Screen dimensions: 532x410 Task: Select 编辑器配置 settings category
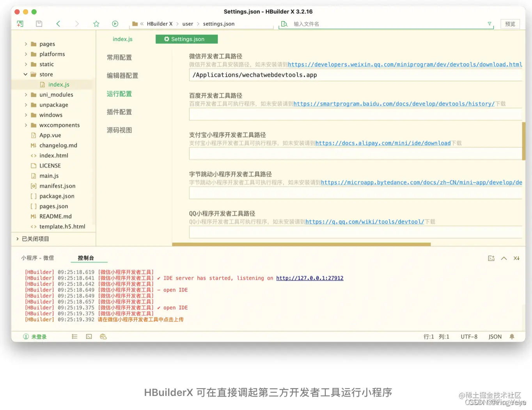[x=122, y=76]
